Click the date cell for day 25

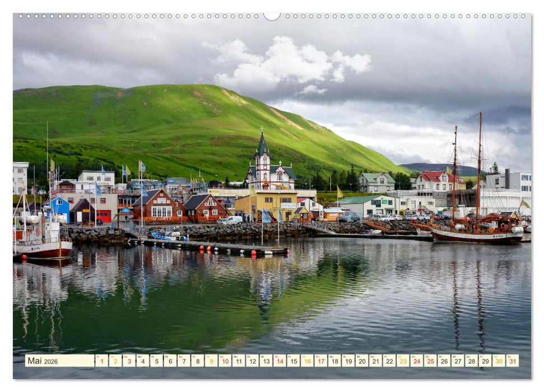430,361
